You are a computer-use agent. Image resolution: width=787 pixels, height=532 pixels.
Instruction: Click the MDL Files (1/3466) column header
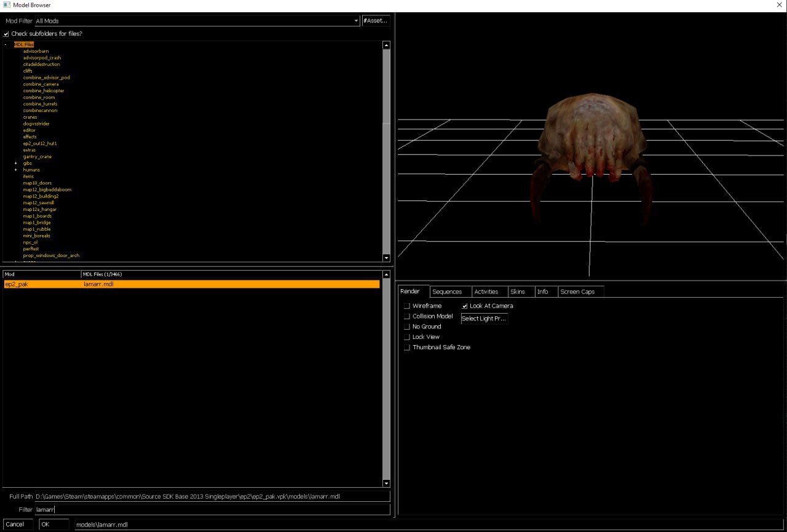[231, 274]
